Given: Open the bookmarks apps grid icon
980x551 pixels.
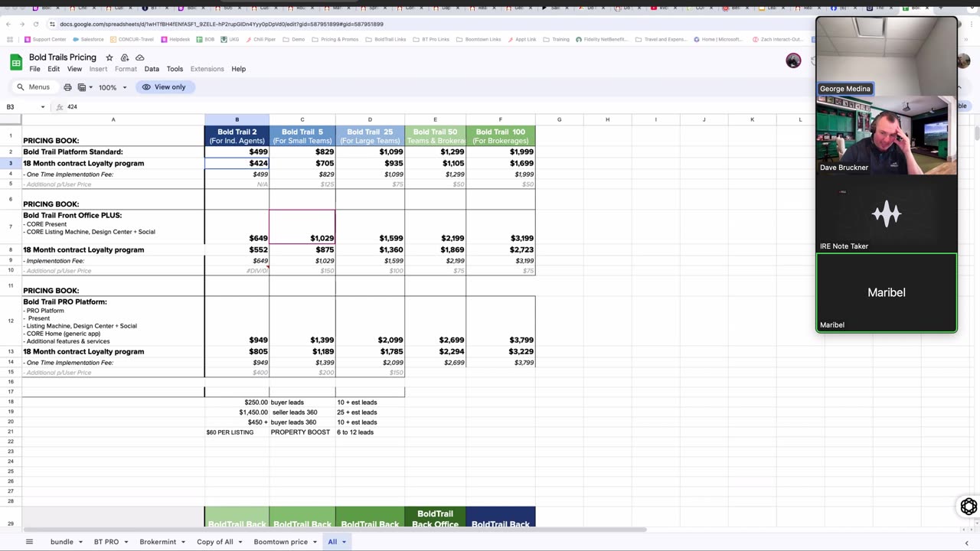Looking at the screenshot, I should pyautogui.click(x=10, y=39).
